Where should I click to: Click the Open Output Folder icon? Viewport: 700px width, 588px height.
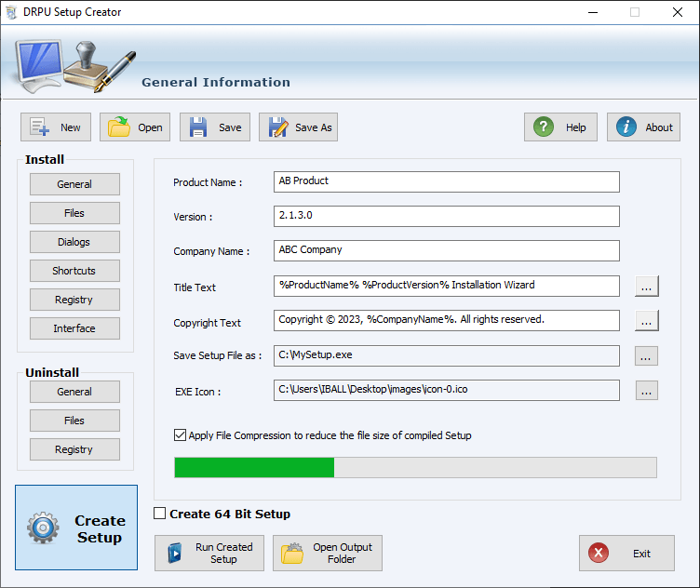pyautogui.click(x=292, y=554)
